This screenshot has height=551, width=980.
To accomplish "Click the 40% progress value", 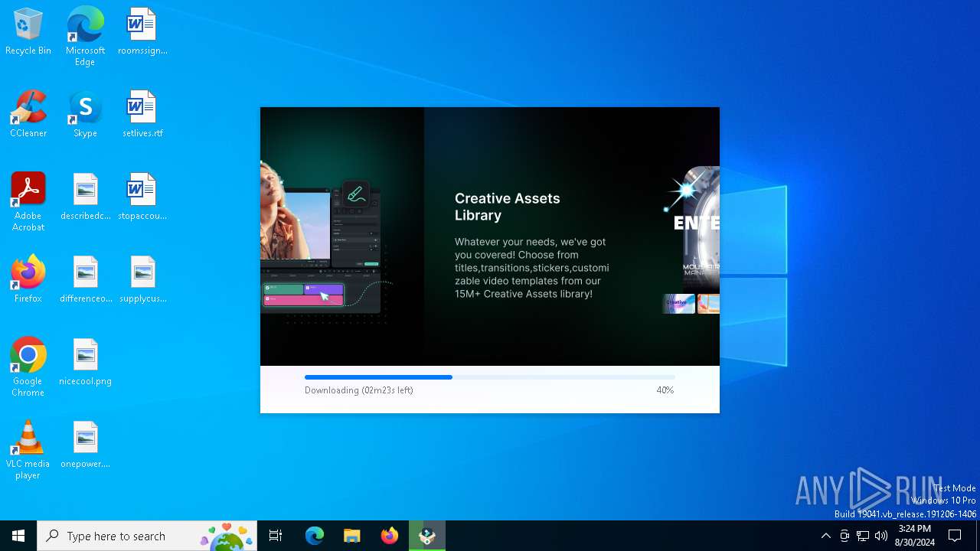I will [665, 390].
